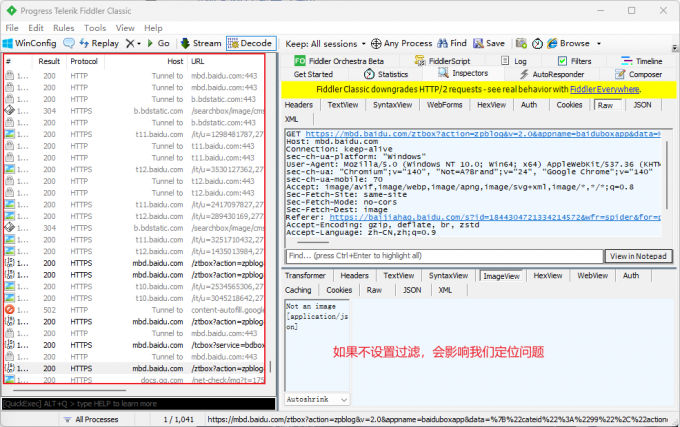Click the comment speech bubble icon
This screenshot has width=680, height=427.
(68, 44)
